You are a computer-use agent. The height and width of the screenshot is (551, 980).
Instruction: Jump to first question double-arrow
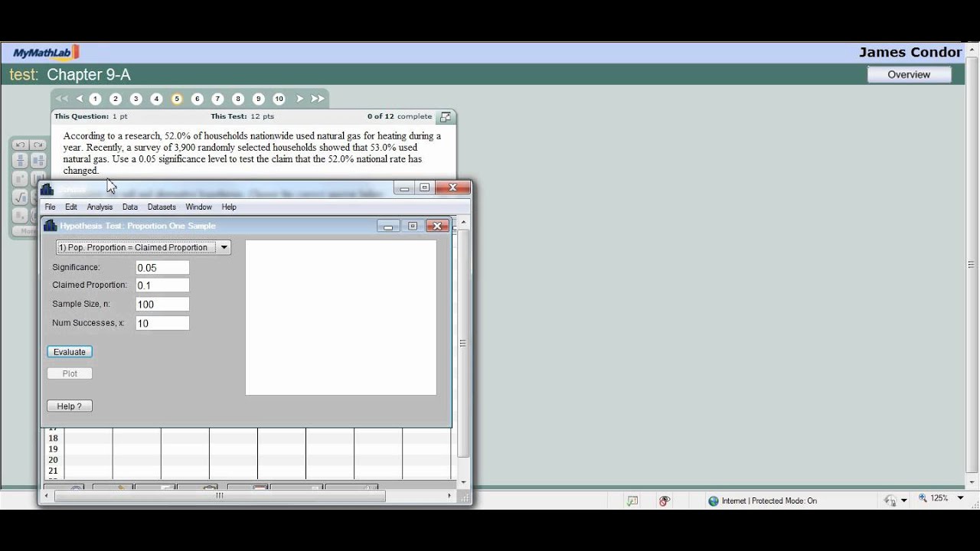(62, 99)
